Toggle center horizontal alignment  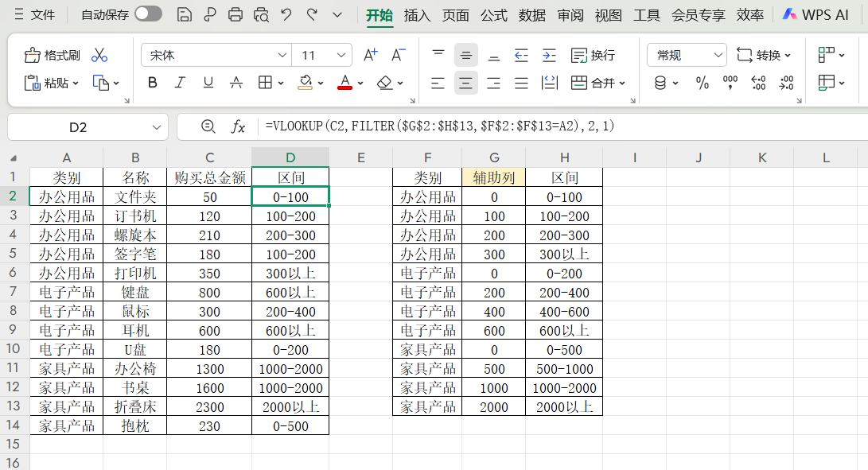point(465,83)
